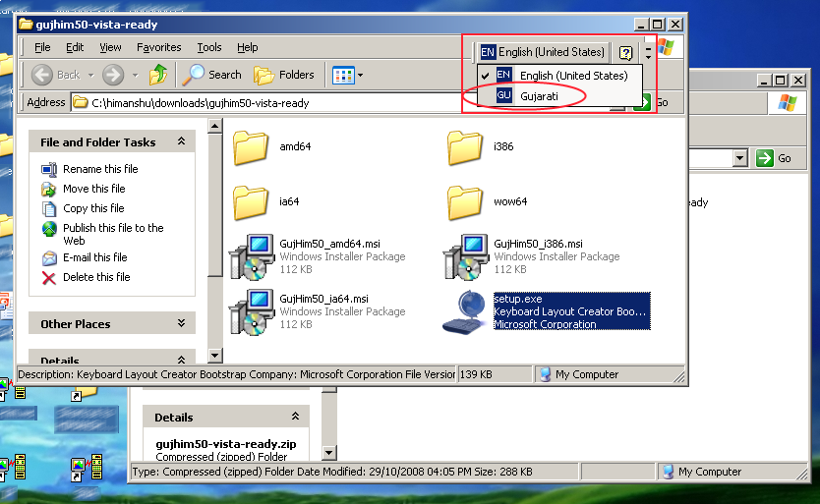
Task: Click My Computer in back window status bar
Action: pyautogui.click(x=702, y=472)
